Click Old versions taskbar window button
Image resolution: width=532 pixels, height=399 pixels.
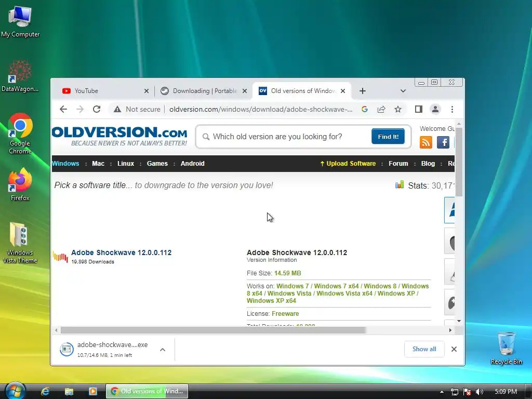[147, 392]
